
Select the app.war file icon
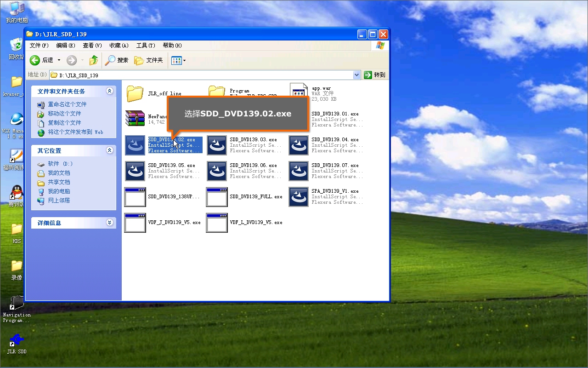pos(299,90)
